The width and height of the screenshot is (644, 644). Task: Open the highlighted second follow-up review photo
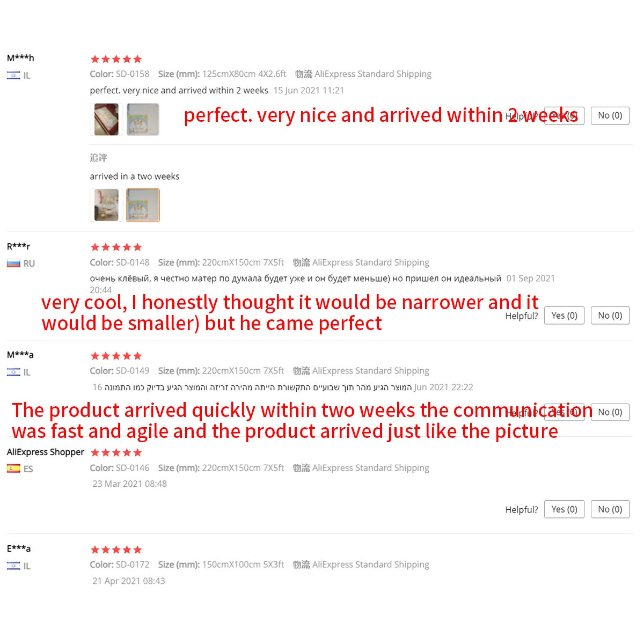(x=143, y=205)
